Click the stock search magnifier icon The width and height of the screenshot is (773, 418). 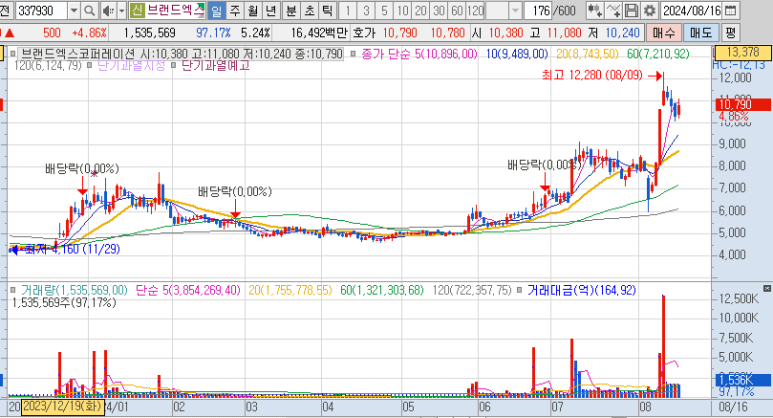point(89,10)
